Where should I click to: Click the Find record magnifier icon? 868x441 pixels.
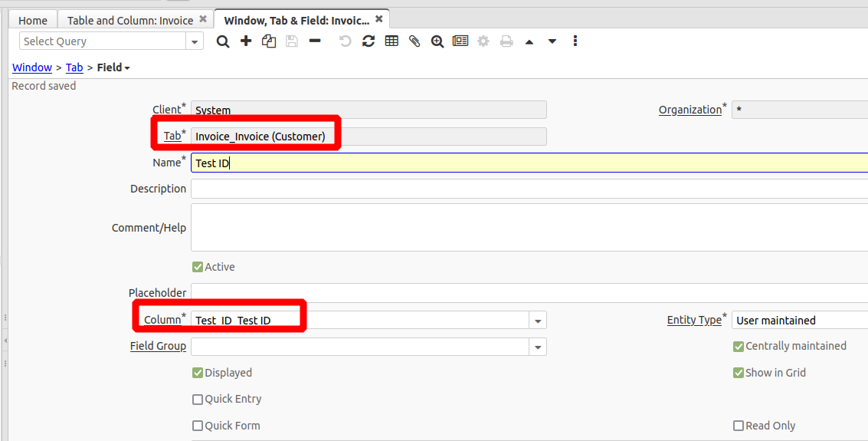223,41
